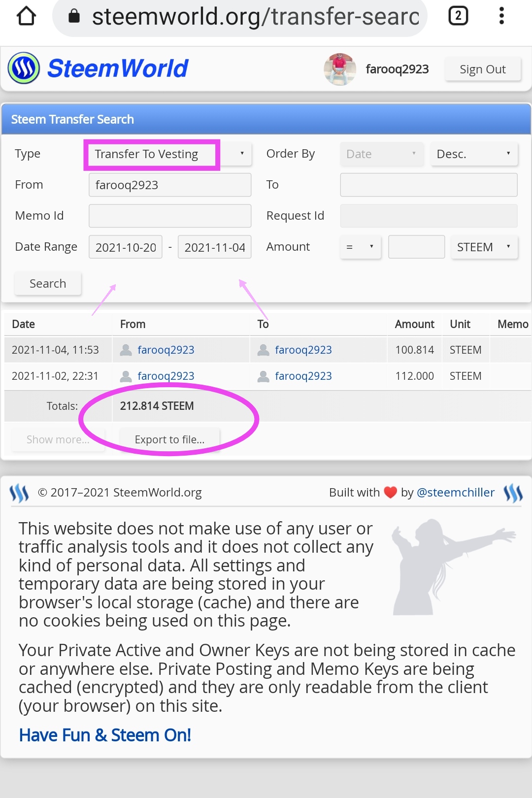Open the Order By Date dropdown
Viewport: 532px width, 798px height.
382,154
